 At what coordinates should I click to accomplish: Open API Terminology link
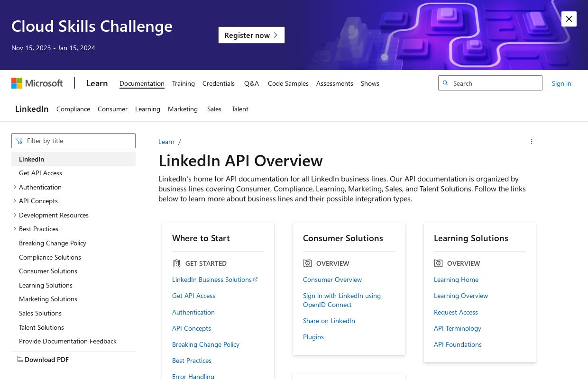pos(458,328)
